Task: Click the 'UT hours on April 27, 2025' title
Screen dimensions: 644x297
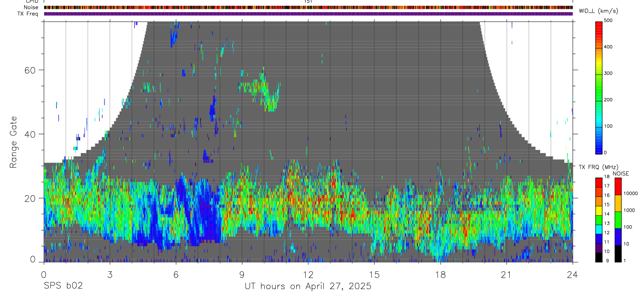Action: (x=308, y=286)
